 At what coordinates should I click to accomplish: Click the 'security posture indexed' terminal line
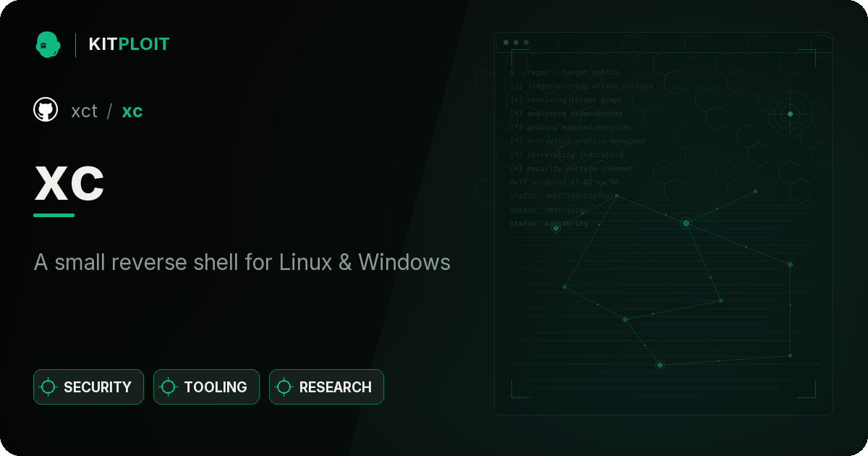tap(571, 169)
